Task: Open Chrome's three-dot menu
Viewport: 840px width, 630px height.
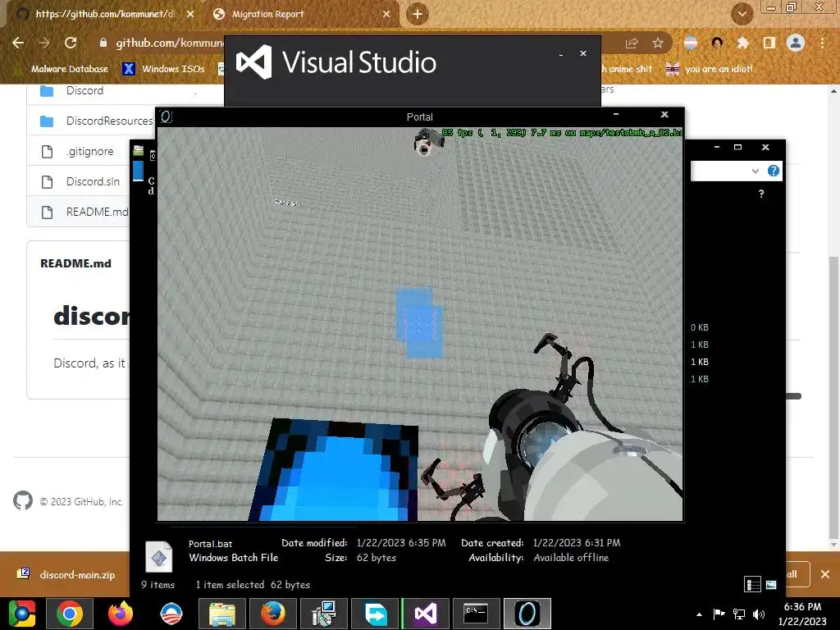Action: click(x=822, y=43)
